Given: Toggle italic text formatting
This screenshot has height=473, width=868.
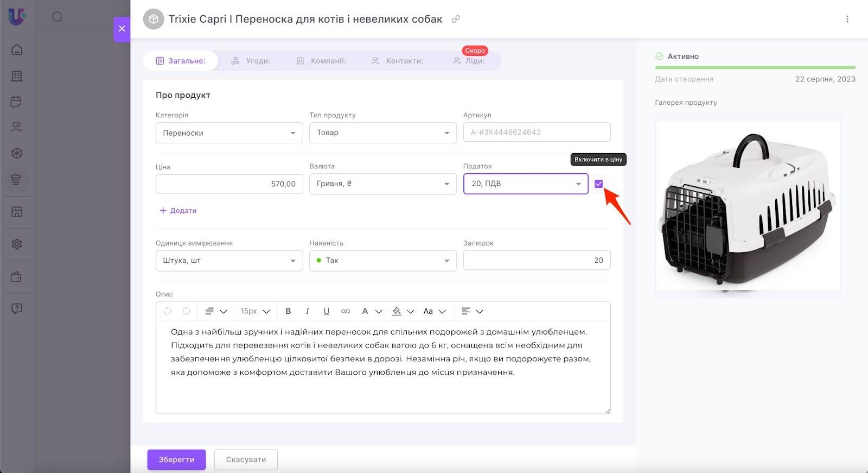Looking at the screenshot, I should coord(307,311).
